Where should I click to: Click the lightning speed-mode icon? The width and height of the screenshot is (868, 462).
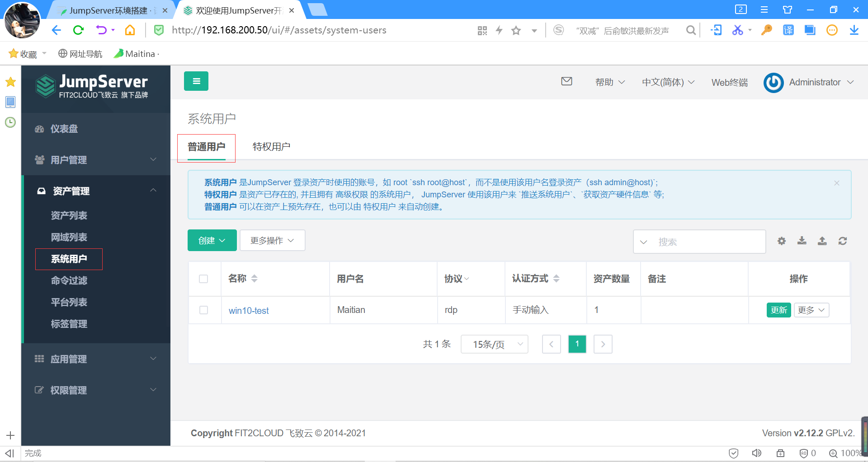(x=499, y=30)
